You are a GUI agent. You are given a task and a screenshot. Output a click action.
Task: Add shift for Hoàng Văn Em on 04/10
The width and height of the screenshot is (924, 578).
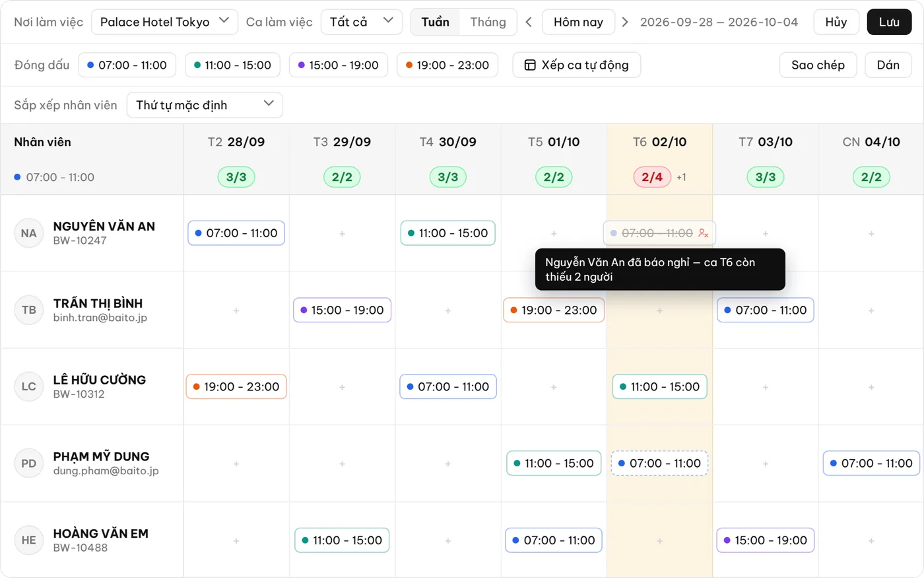pos(871,541)
